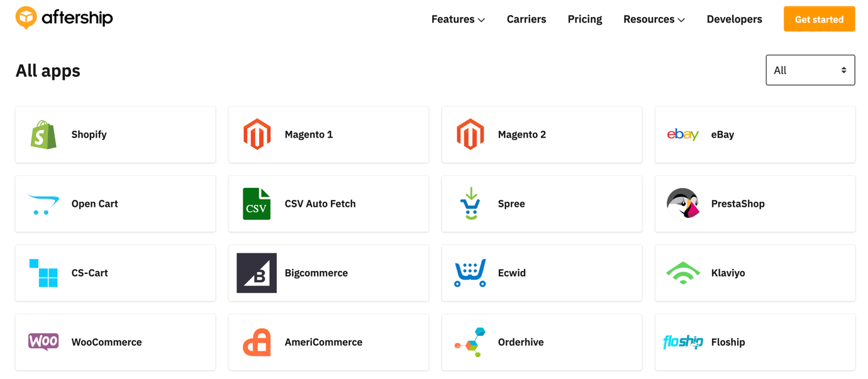Open the Pricing page
Screen dimensions: 868x379
pos(584,19)
